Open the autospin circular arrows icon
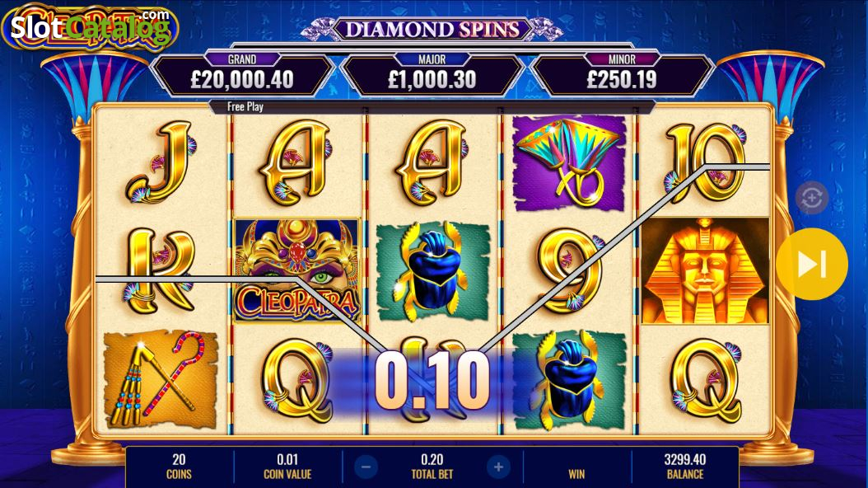Viewport: 868px width, 488px height. click(811, 197)
